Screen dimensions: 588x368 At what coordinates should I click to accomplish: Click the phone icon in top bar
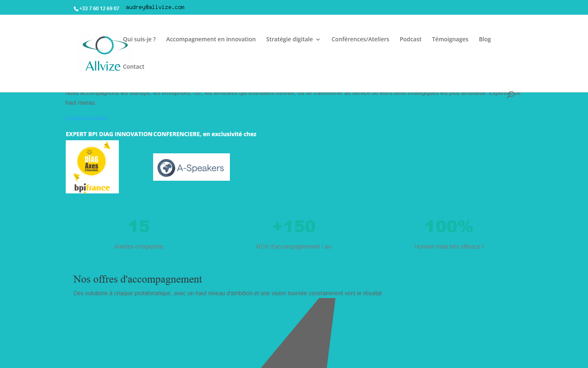tap(76, 9)
